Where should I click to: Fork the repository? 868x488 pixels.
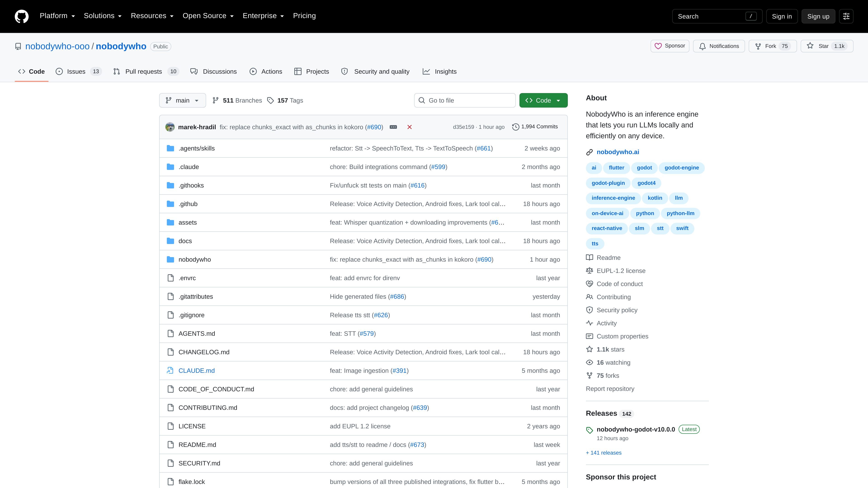772,46
